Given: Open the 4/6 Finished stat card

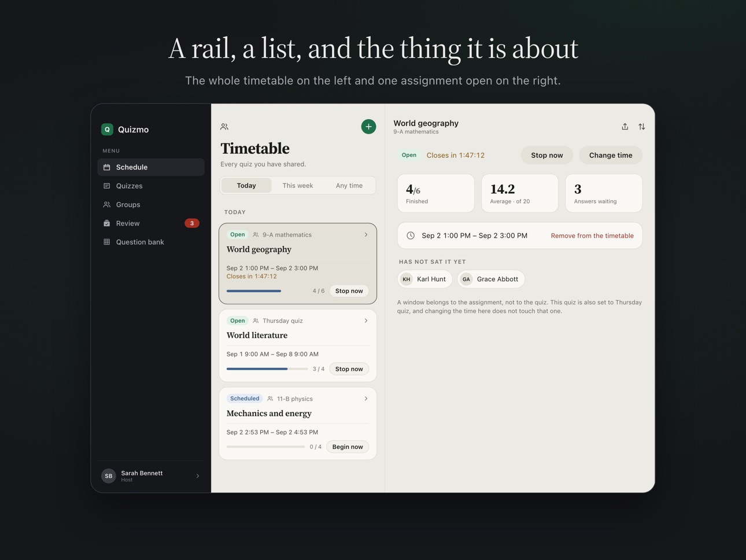Looking at the screenshot, I should click(436, 193).
